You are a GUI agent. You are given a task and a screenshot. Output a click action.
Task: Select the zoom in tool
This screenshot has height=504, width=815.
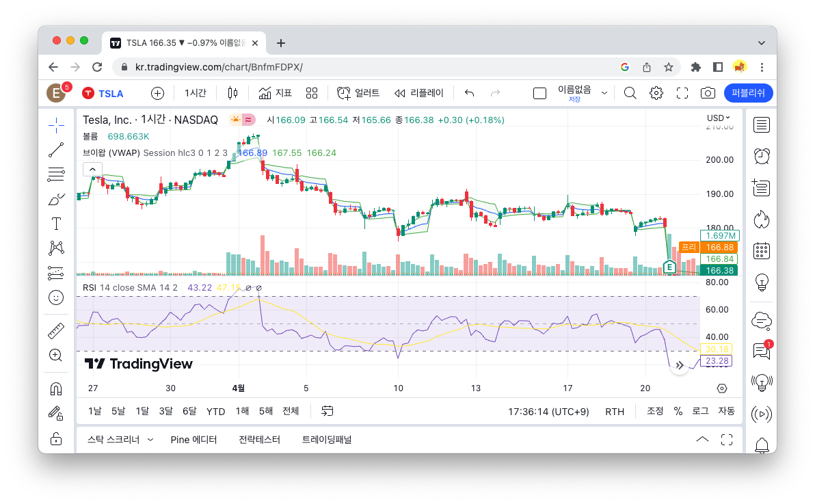(x=56, y=355)
